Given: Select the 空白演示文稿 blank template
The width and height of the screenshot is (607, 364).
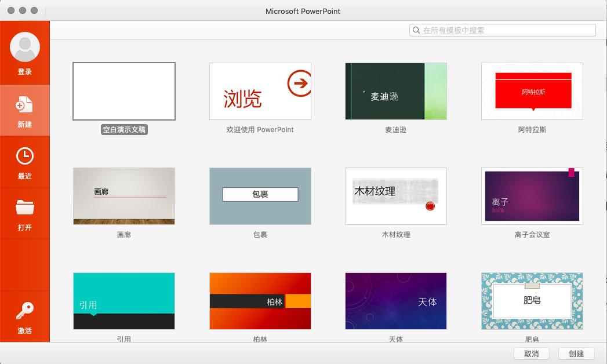Looking at the screenshot, I should click(x=123, y=90).
